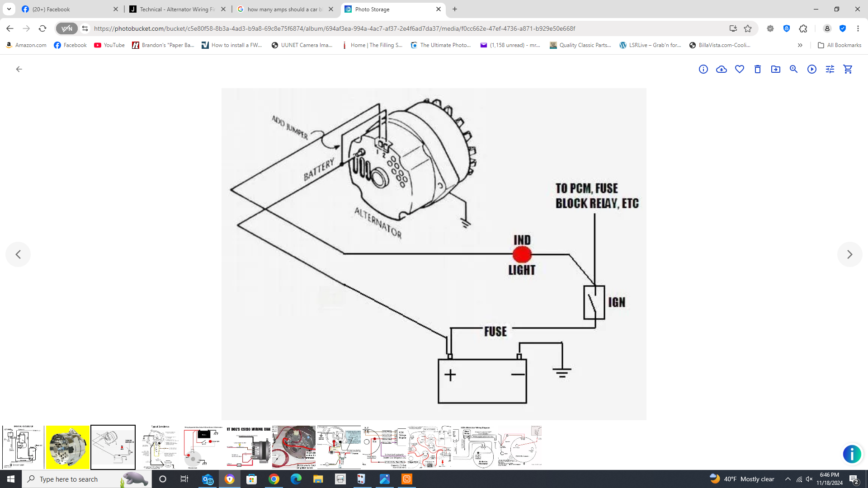
Task: Click the zoom magnifier icon
Action: 794,69
